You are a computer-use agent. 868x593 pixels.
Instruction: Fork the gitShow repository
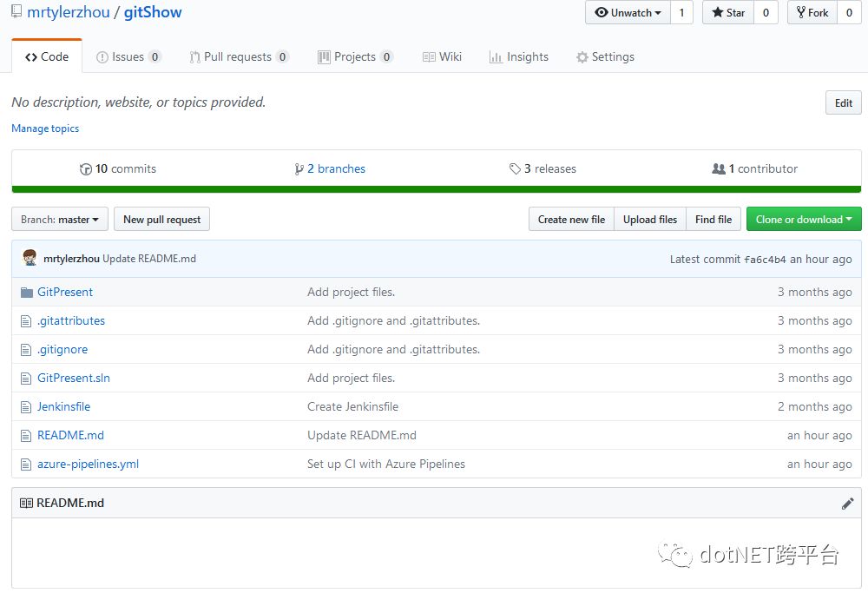pos(812,13)
